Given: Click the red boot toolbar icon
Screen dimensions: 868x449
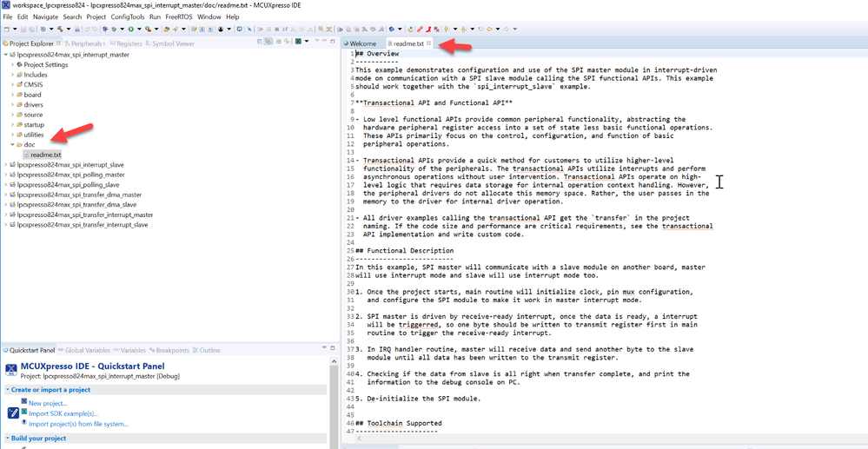Looking at the screenshot, I should [429, 29].
